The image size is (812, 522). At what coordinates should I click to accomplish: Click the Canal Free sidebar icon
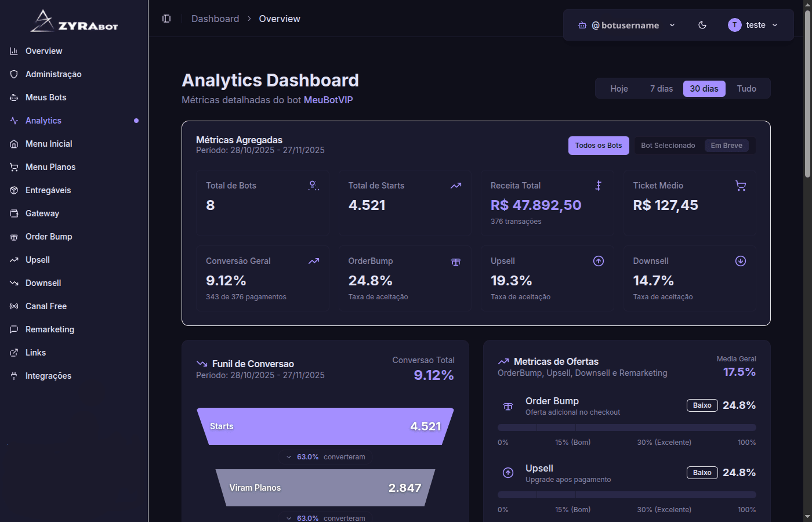point(13,306)
